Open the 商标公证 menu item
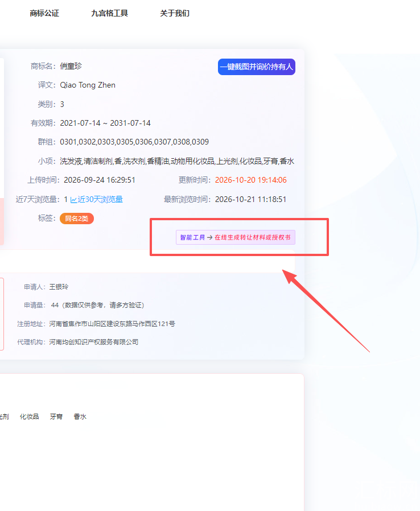Screen dimensions: 420x511 pyautogui.click(x=44, y=13)
